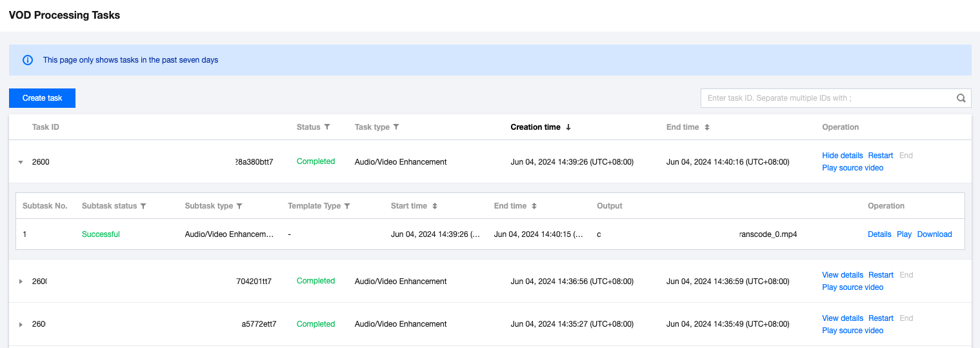Sort by Creation time arrow icon
Viewport: 980px width, 348px height.
click(568, 127)
